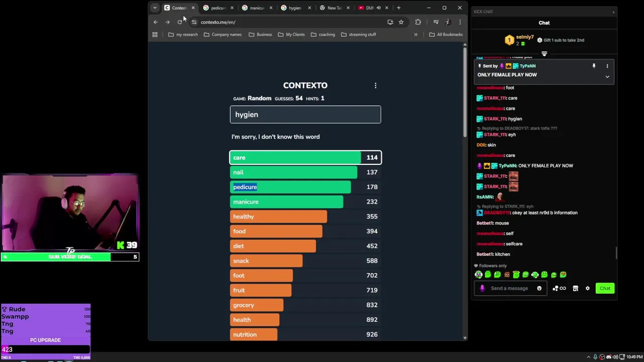Open the browser extensions menu
The height and width of the screenshot is (362, 644).
pyautogui.click(x=418, y=22)
